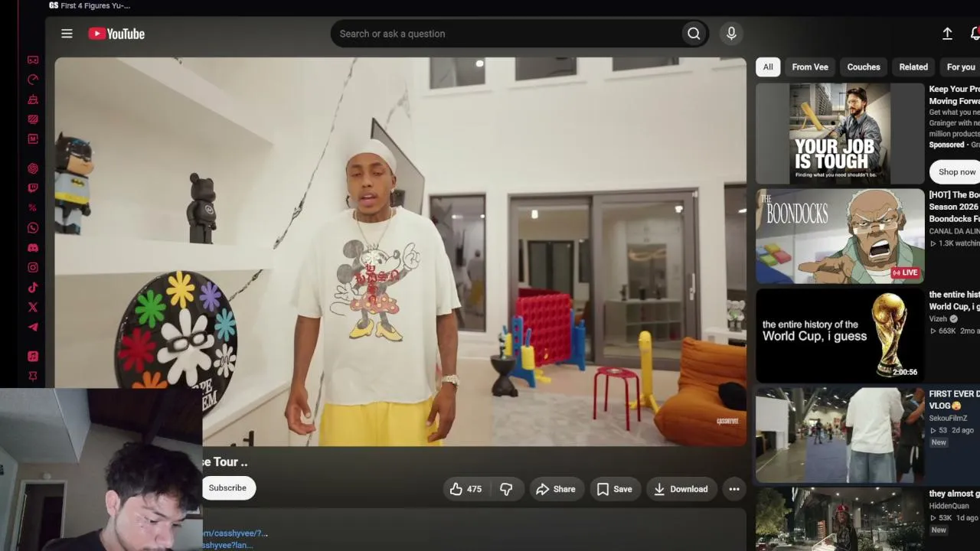Switch to the First 4 Figures browser tab
Screen dimensions: 980x551
tap(90, 6)
